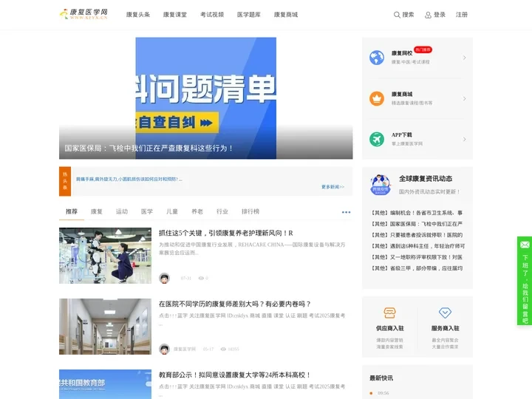Screen dimensions: 532x399
Task: Click the 更多新闻>> link
Action: coord(332,187)
